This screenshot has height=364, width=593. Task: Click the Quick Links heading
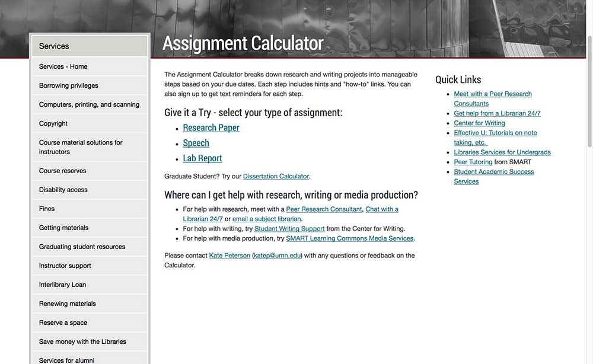[458, 79]
